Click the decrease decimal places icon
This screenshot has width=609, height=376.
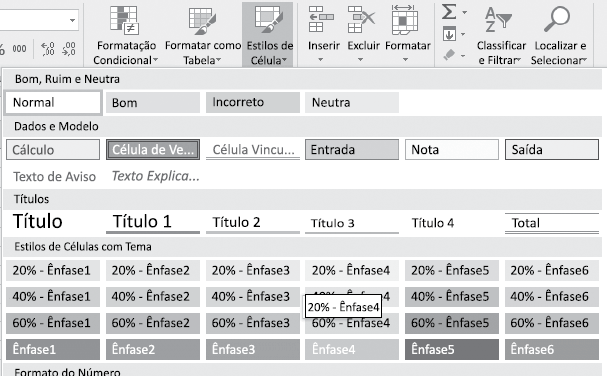pyautogui.click(x=69, y=49)
